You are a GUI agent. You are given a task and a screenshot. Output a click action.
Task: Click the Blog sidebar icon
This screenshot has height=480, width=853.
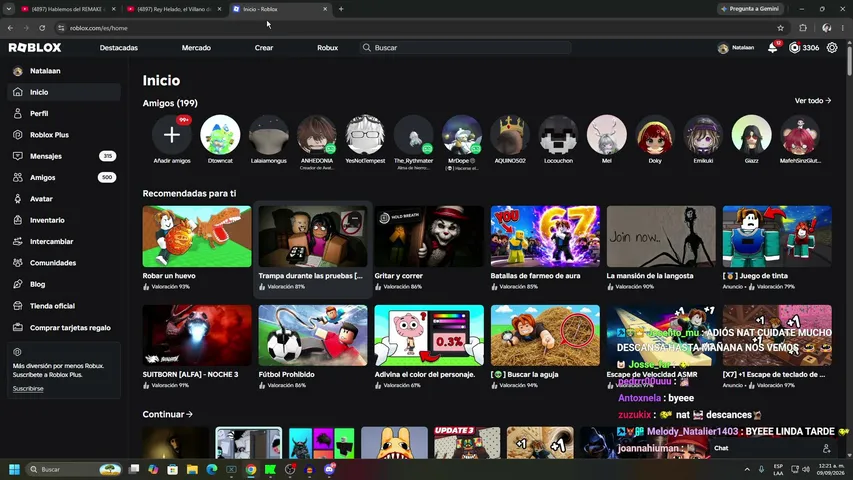(x=18, y=284)
